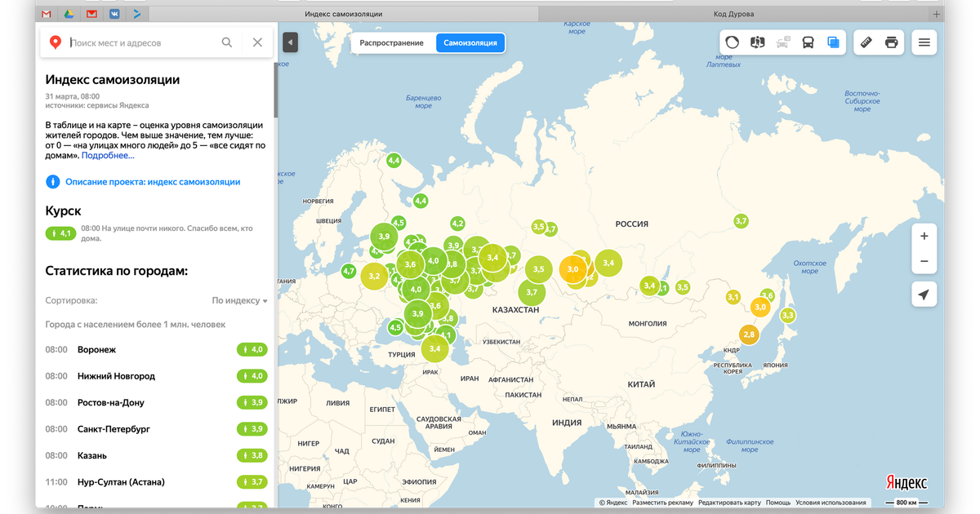Viewport: 980px width, 514px height.
Task: Open Описание проекта: индекс самоизоляции link
Action: [153, 182]
